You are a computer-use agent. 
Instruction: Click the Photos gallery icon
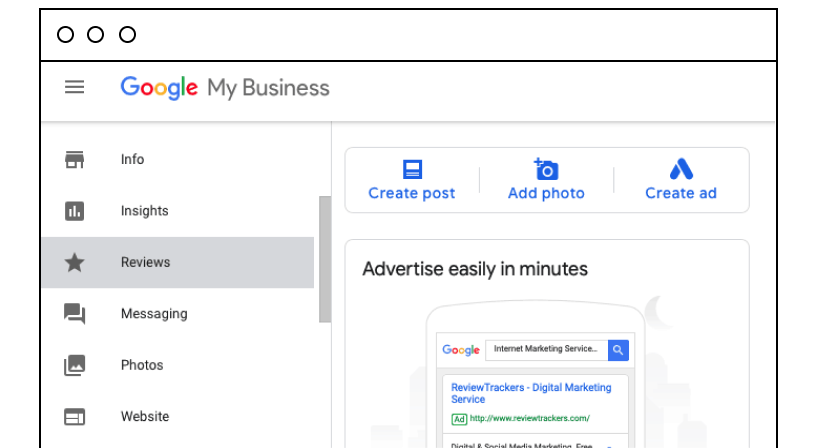coord(75,365)
